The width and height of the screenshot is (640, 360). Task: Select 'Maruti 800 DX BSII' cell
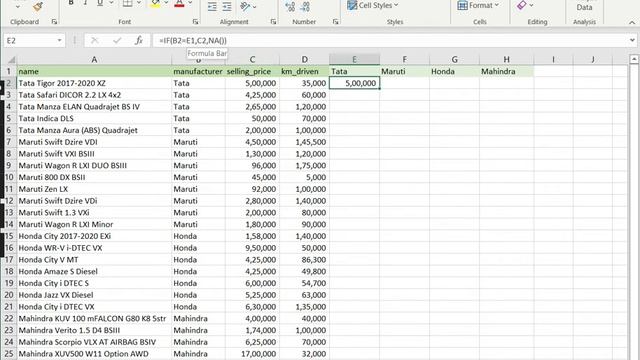pos(94,177)
